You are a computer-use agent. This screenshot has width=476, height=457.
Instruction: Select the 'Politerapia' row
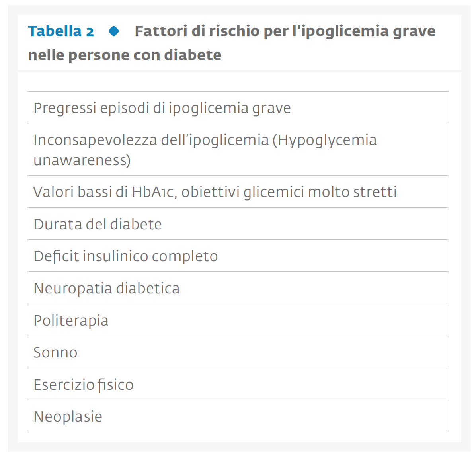tap(238, 320)
